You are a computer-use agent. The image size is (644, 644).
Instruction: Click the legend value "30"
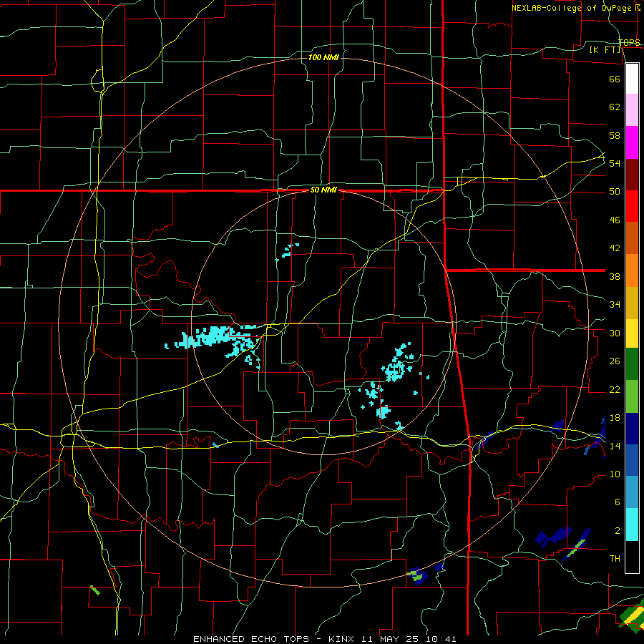point(615,333)
